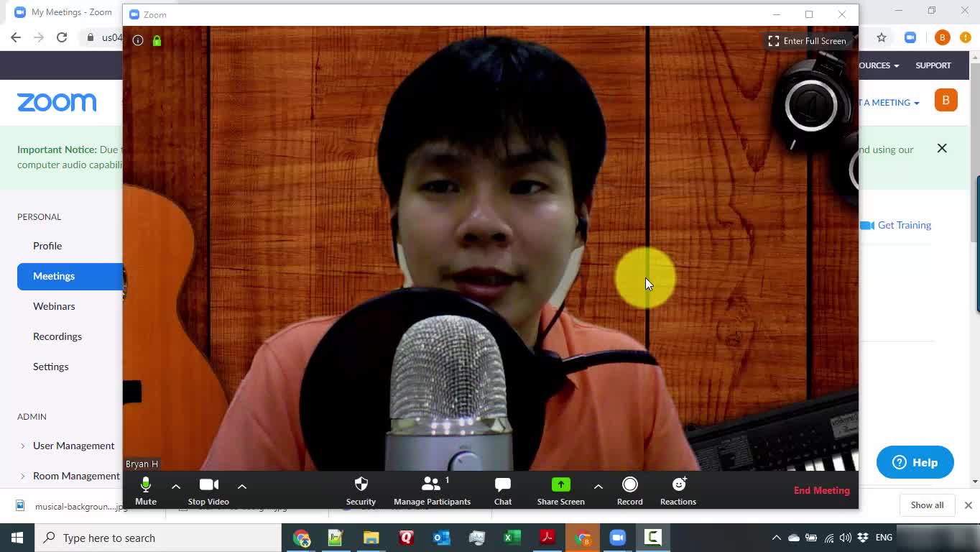The width and height of the screenshot is (980, 552).
Task: Expand video options arrow beside Stop Video
Action: point(242,487)
